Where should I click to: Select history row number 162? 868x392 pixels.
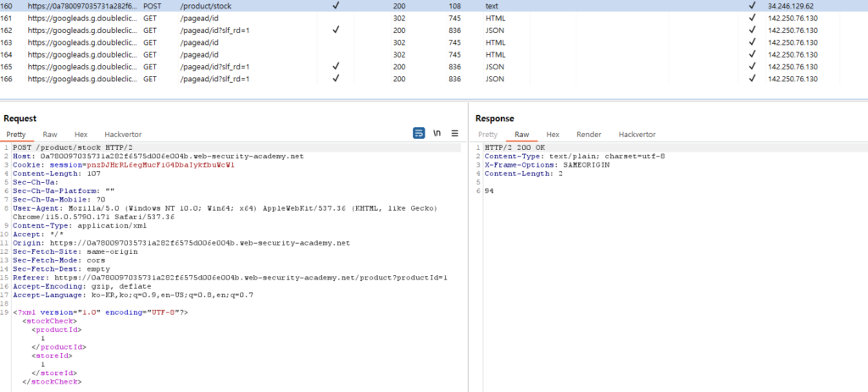coord(434,30)
